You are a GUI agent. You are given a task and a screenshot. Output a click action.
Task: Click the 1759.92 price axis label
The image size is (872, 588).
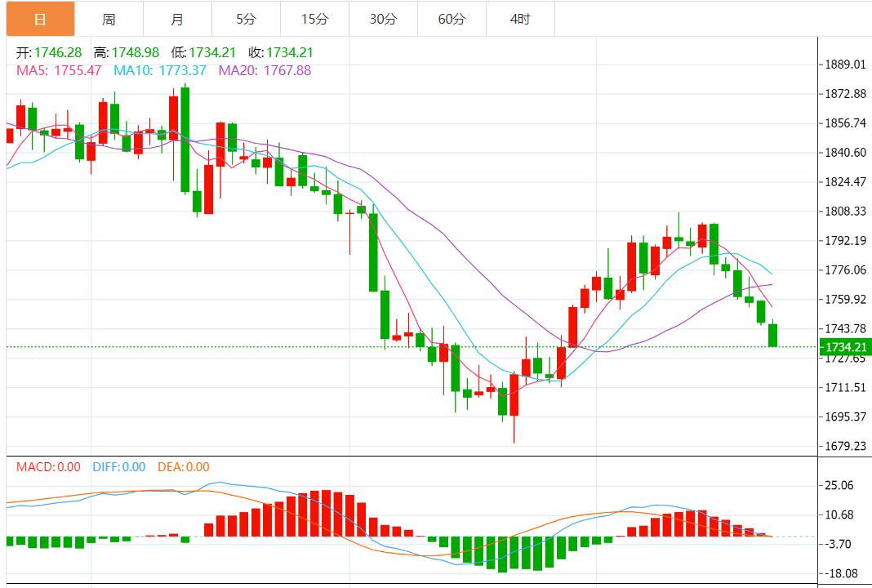pos(845,299)
